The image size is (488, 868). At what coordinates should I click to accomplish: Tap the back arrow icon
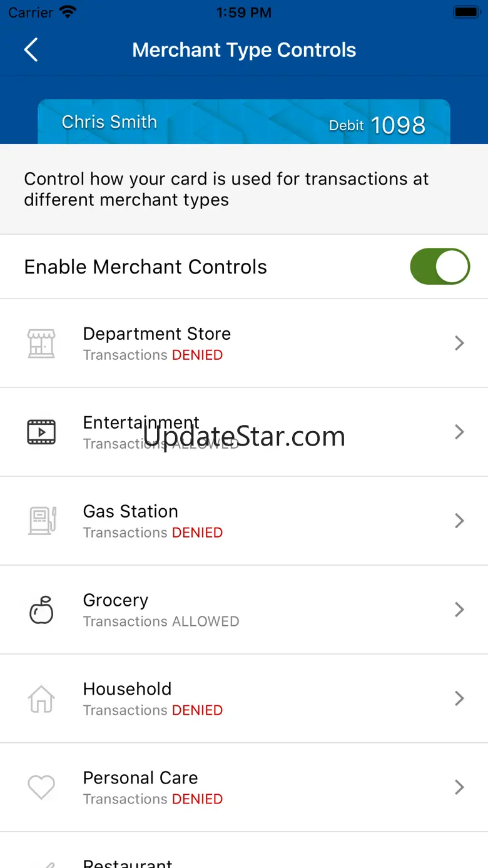[31, 50]
